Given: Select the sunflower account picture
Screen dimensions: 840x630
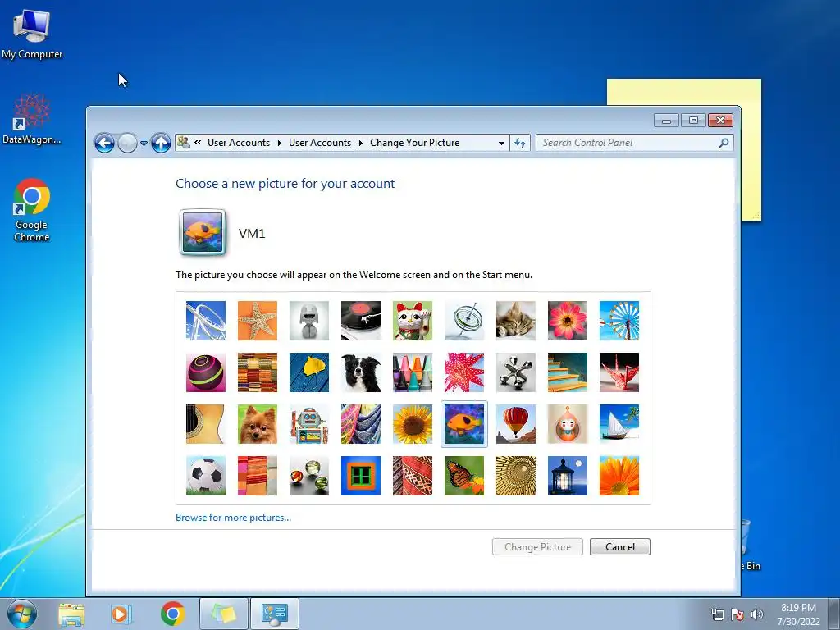Looking at the screenshot, I should (413, 424).
